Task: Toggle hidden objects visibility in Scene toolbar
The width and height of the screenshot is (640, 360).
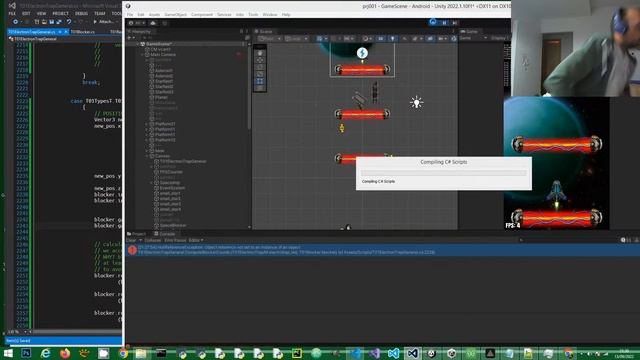Action: 430,38
